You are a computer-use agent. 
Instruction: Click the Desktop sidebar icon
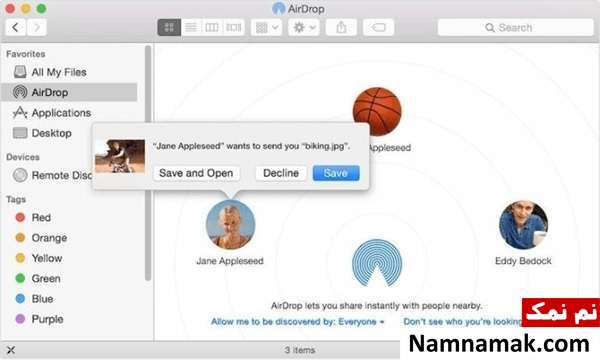[x=20, y=133]
